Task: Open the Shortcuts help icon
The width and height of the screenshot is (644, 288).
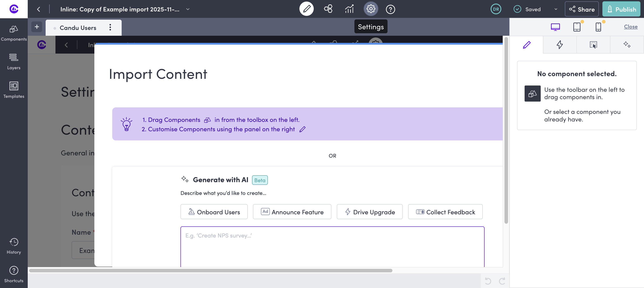Action: coord(14,274)
